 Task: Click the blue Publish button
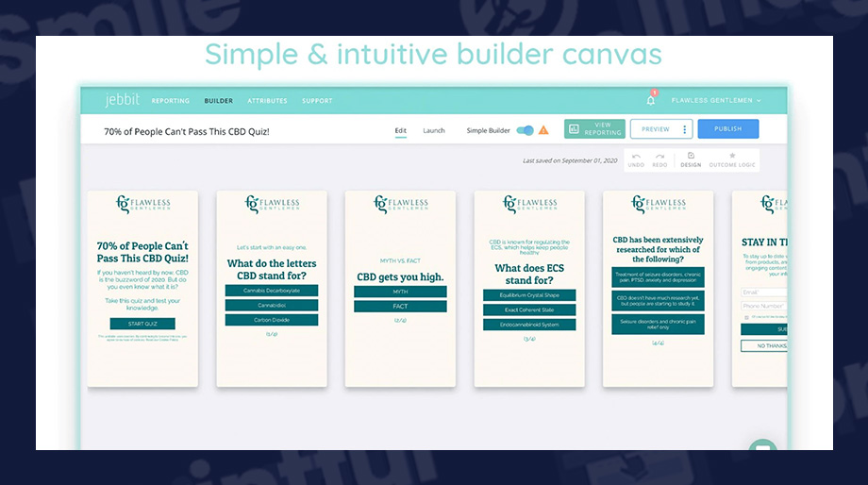728,128
